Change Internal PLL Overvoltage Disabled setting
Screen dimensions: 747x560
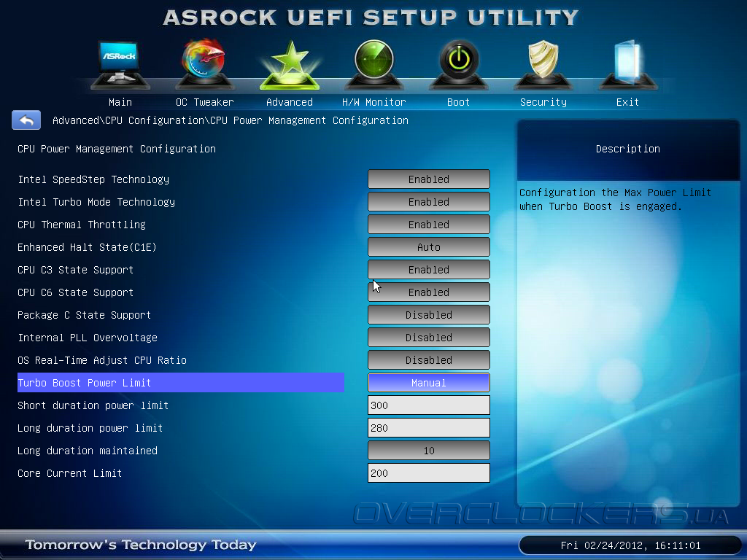click(429, 338)
